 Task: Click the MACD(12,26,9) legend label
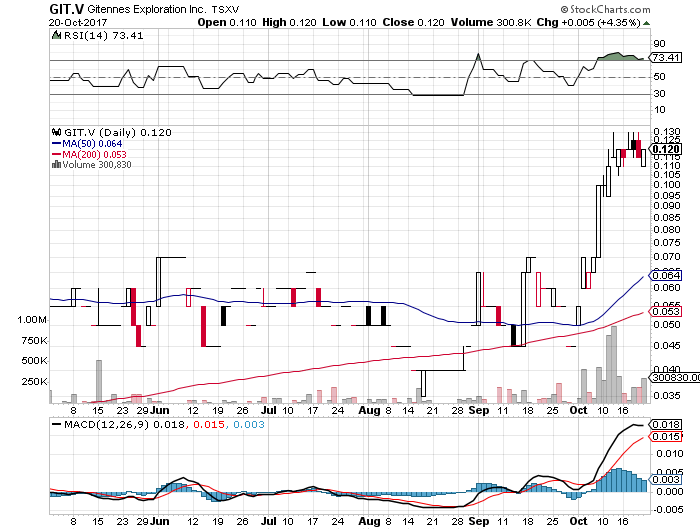[x=106, y=425]
